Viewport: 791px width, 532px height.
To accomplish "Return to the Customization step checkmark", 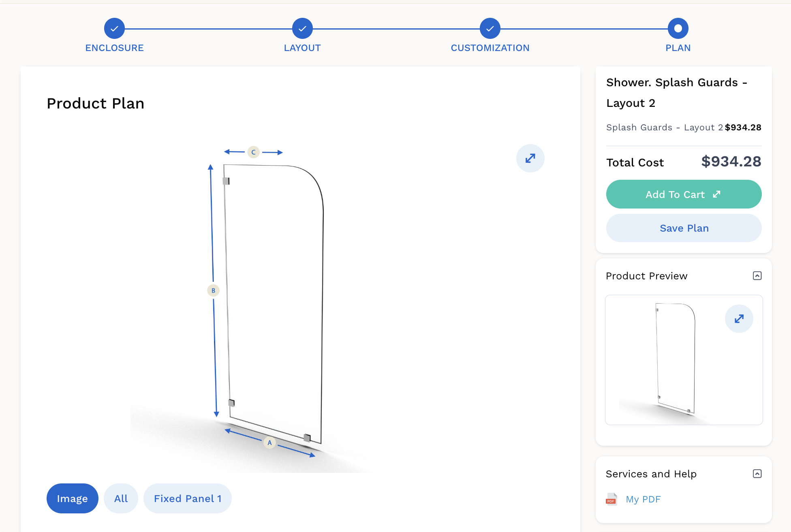I will (490, 28).
